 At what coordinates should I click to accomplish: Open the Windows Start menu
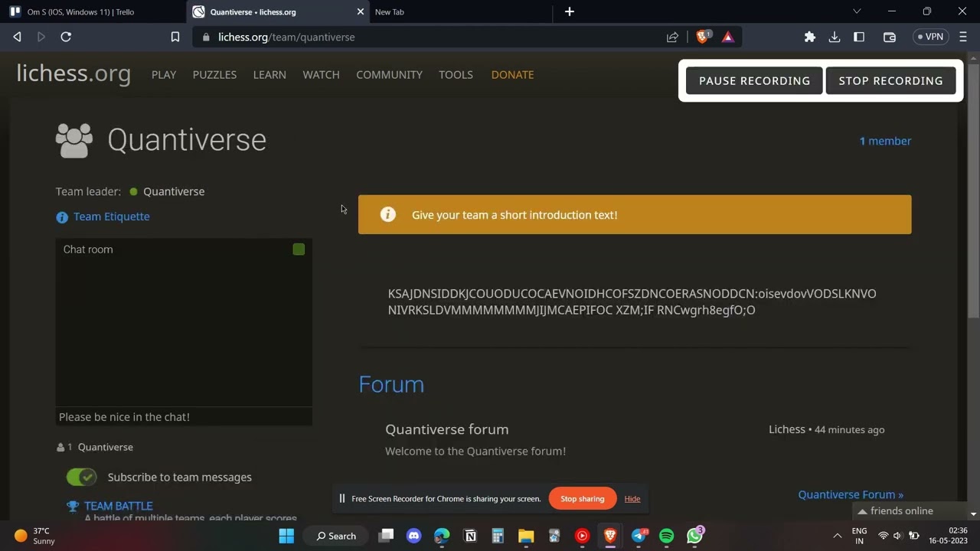(x=286, y=536)
